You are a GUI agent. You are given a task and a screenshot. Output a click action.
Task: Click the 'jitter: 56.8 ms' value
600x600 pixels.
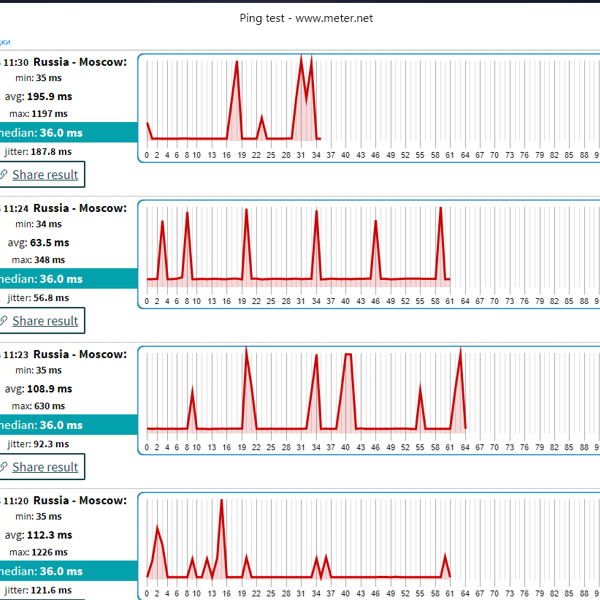(38, 298)
